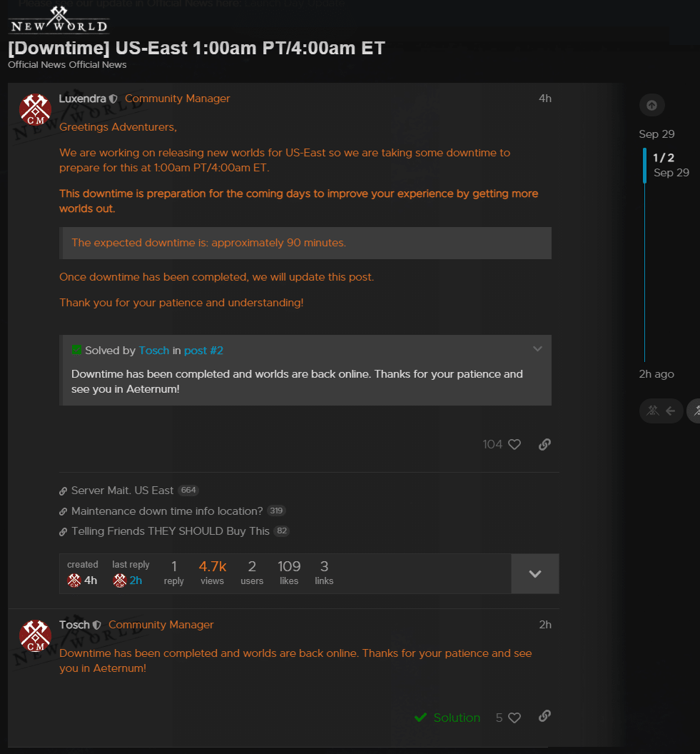Jump to the 2h ago timeline marker
The width and height of the screenshot is (700, 754).
point(656,374)
